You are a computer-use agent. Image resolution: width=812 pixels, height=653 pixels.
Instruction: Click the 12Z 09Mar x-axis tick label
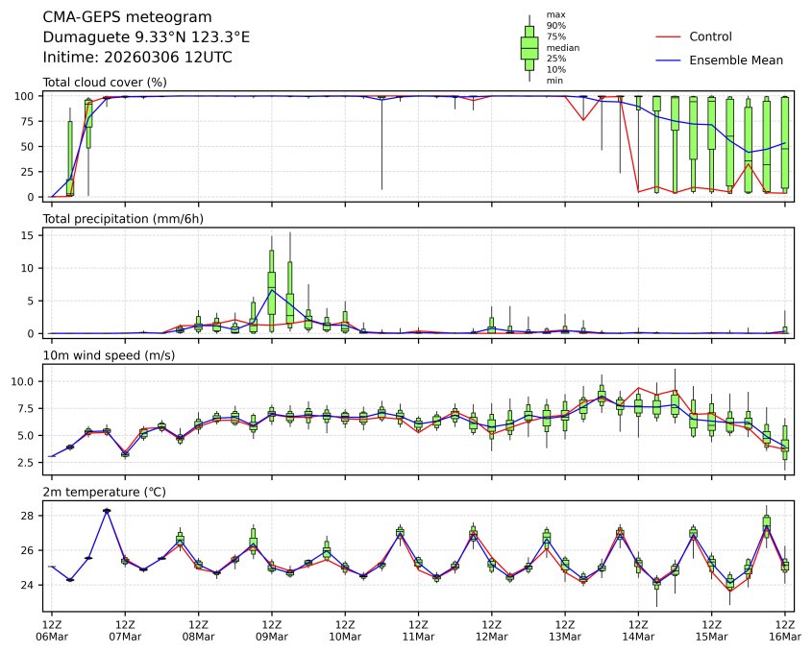272,630
